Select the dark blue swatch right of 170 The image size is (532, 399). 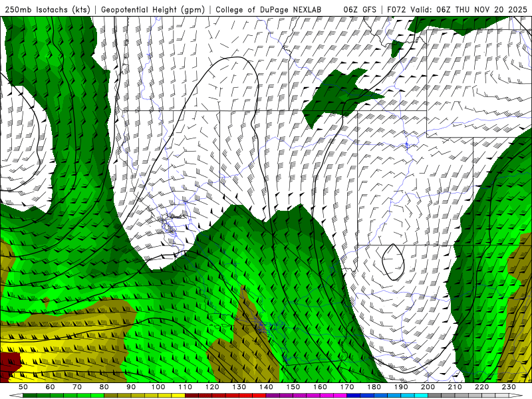(354, 396)
